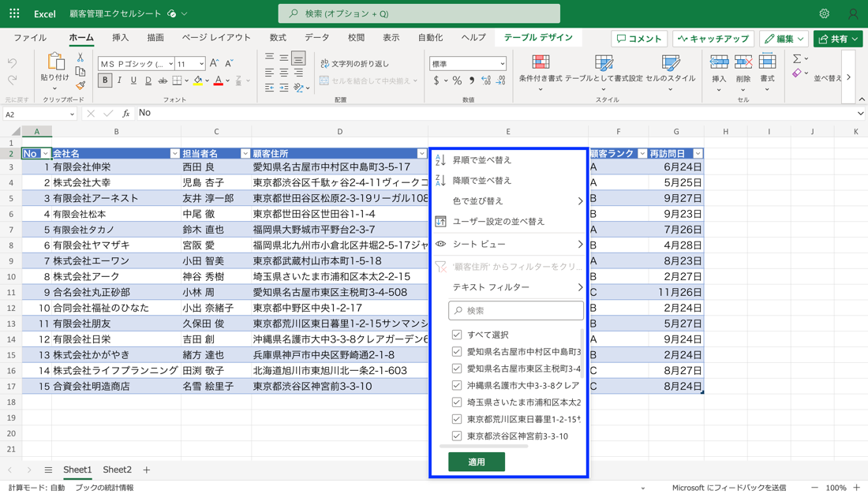Uncheck 沖縄県名護市大中 filter checkbox

click(x=457, y=385)
